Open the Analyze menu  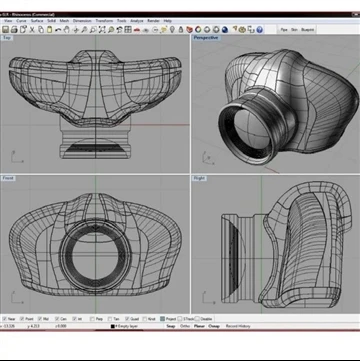click(x=137, y=21)
